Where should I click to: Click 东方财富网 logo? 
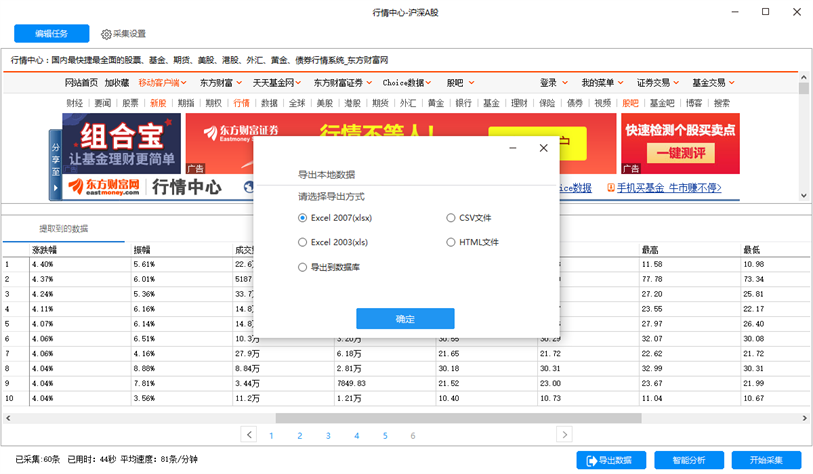click(104, 187)
